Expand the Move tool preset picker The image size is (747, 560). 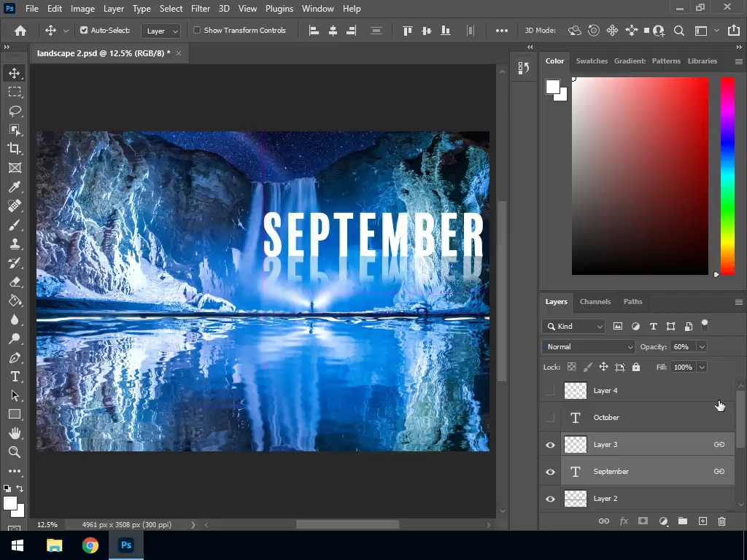66,31
